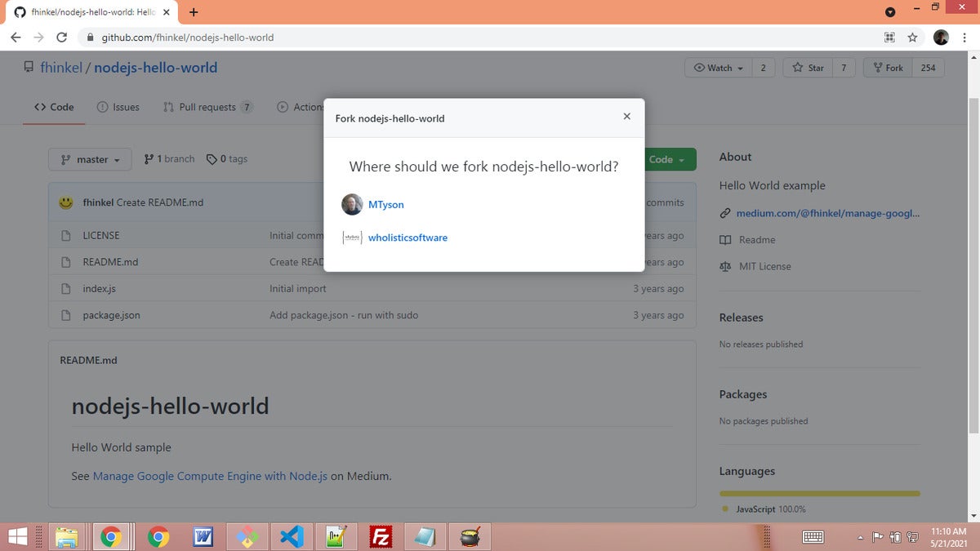View the 1 branch link
The width and height of the screenshot is (980, 551).
[169, 159]
